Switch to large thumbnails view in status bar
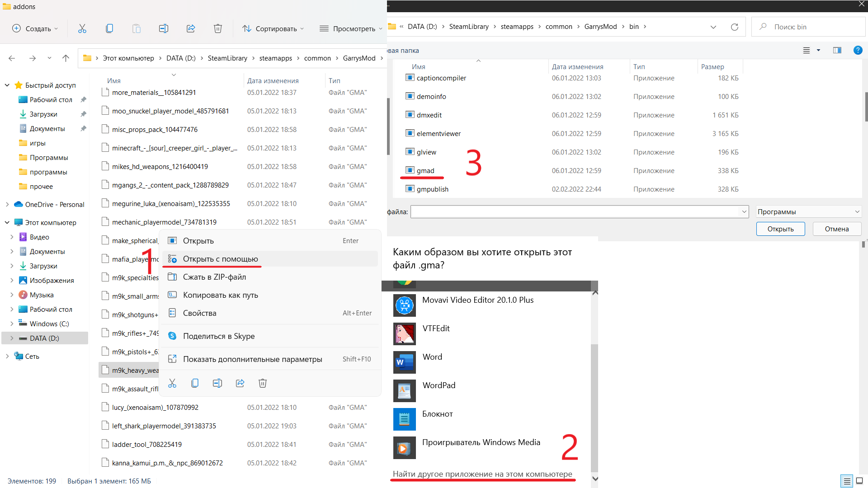 [859, 481]
